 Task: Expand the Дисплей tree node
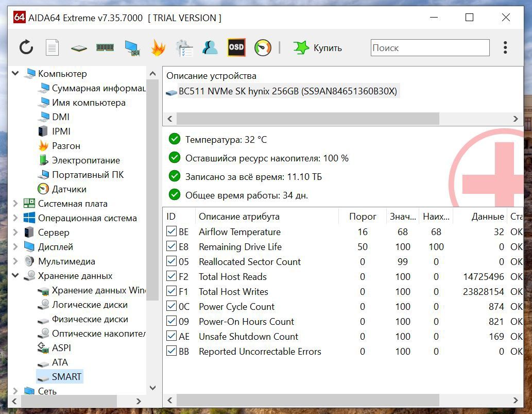click(15, 247)
